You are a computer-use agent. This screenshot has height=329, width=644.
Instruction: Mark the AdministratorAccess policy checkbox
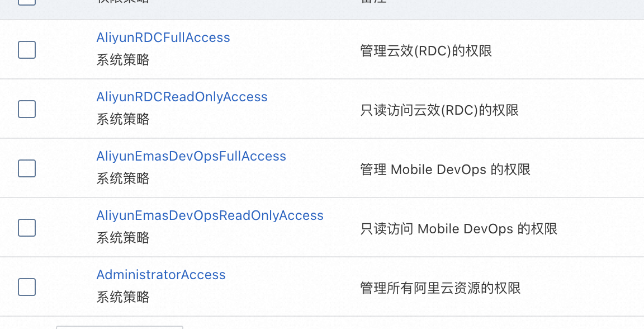coord(27,286)
